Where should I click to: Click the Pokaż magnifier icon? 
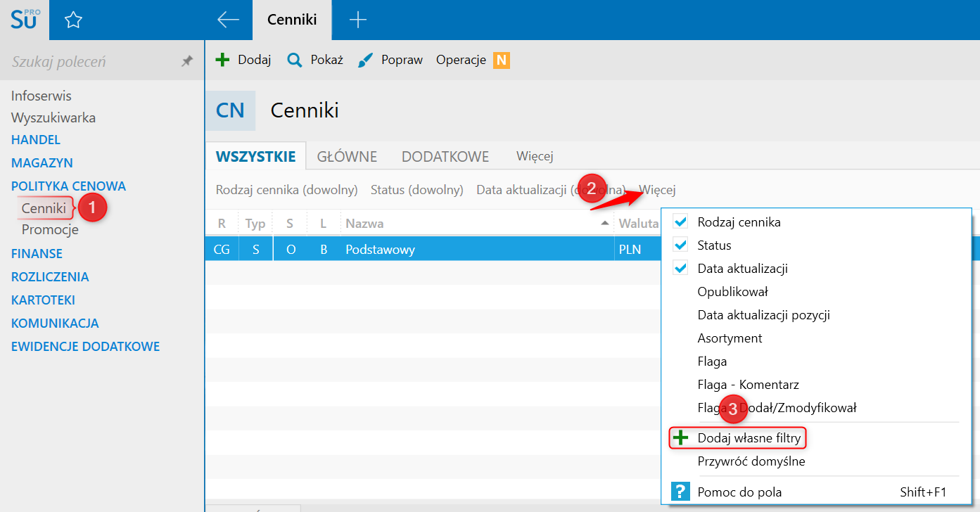pyautogui.click(x=295, y=60)
